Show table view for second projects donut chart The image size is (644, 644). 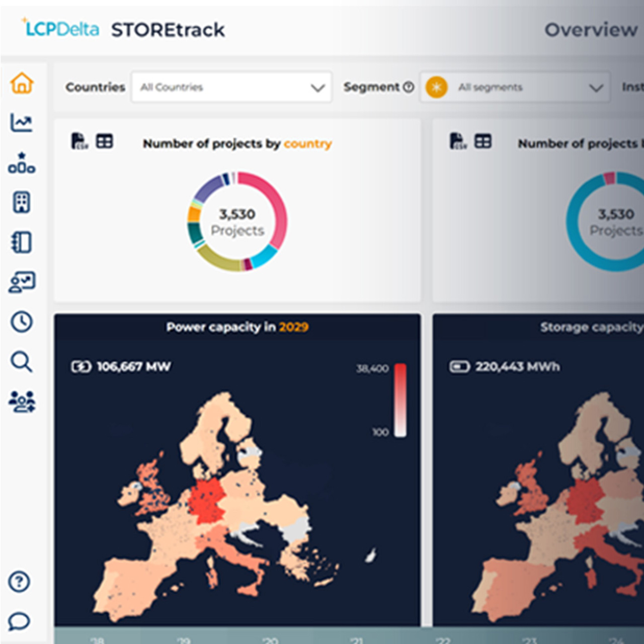483,141
